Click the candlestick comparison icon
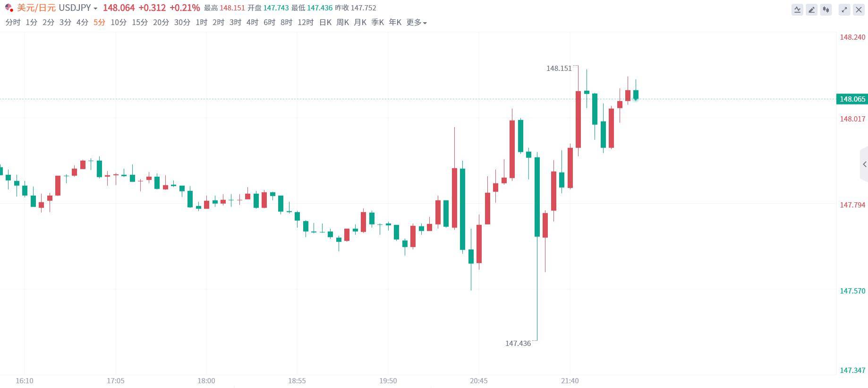The image size is (868, 388). (x=825, y=9)
